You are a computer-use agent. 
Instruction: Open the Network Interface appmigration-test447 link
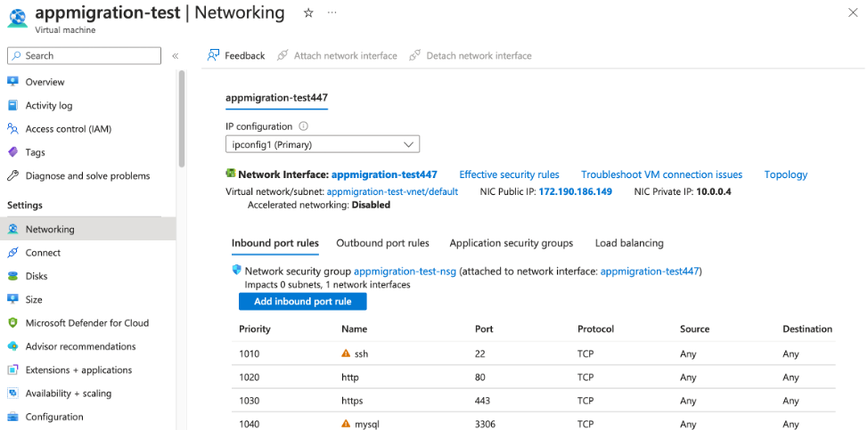(384, 174)
